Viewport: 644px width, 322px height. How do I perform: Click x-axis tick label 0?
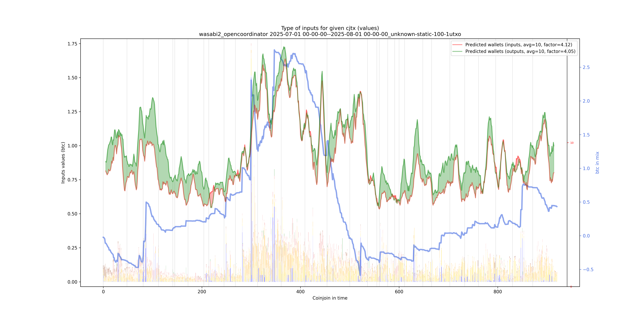click(103, 292)
